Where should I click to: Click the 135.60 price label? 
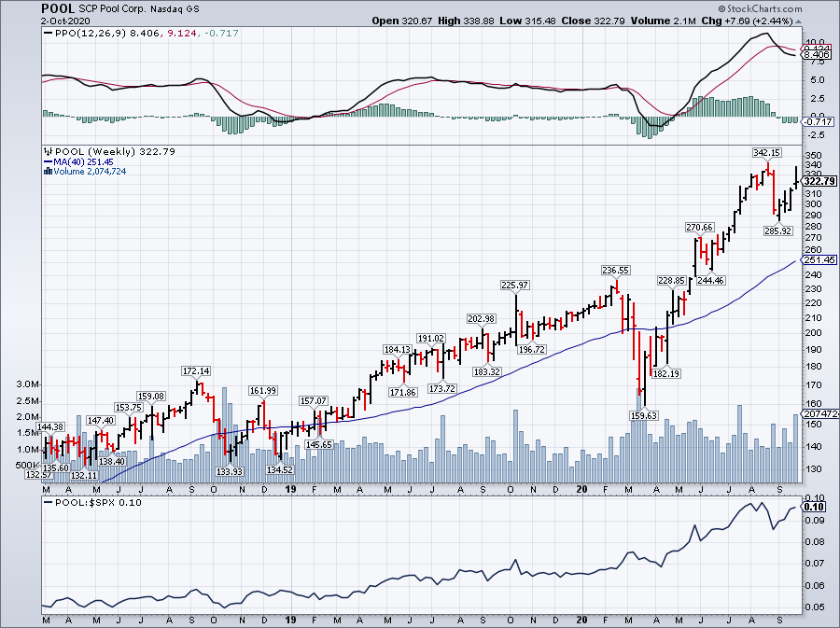[x=56, y=468]
